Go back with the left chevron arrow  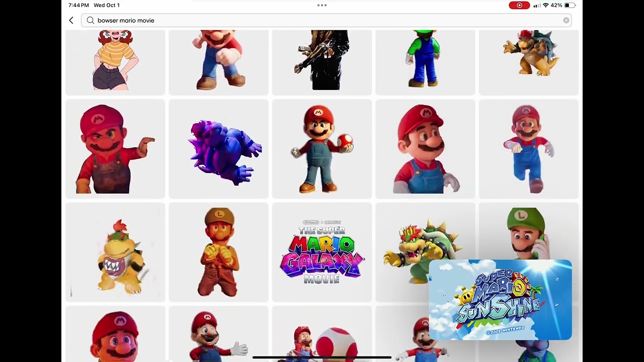pos(71,21)
